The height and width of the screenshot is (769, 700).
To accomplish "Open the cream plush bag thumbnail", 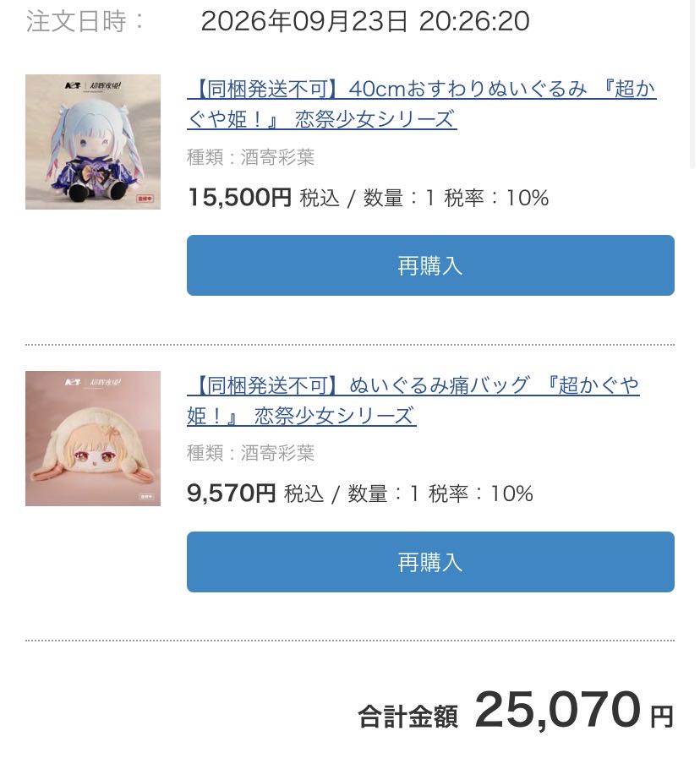I will pos(93,439).
